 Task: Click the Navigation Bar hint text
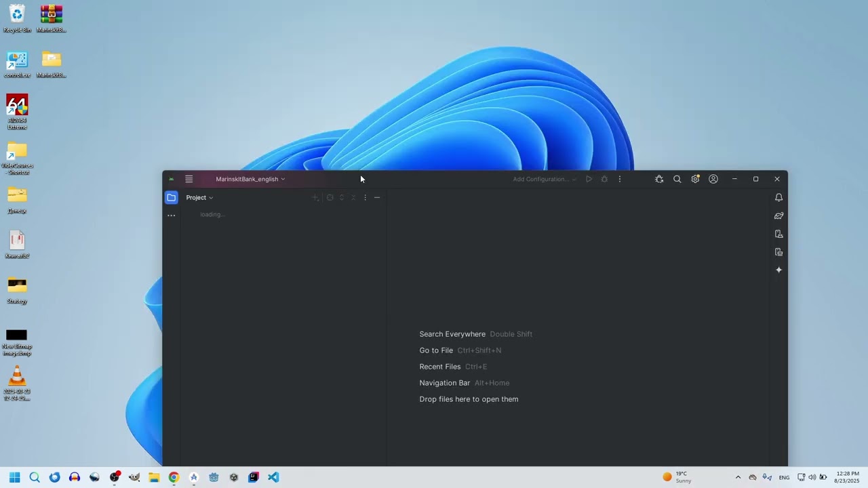[x=444, y=383]
